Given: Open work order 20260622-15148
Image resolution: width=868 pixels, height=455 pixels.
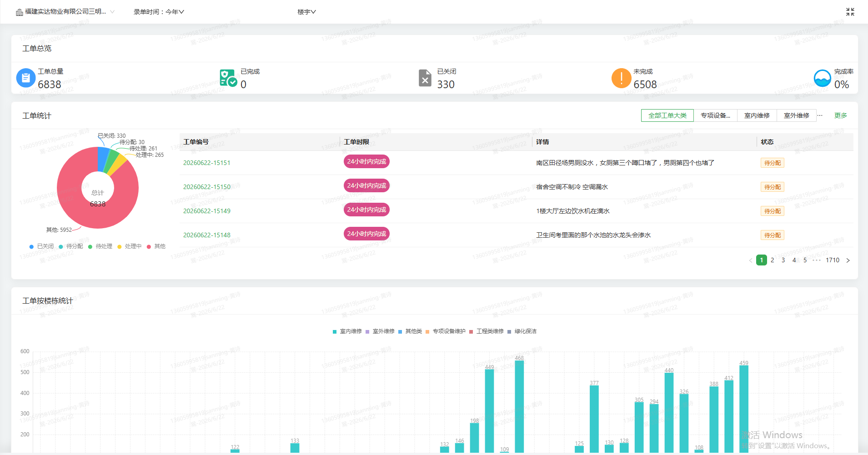Looking at the screenshot, I should (207, 235).
